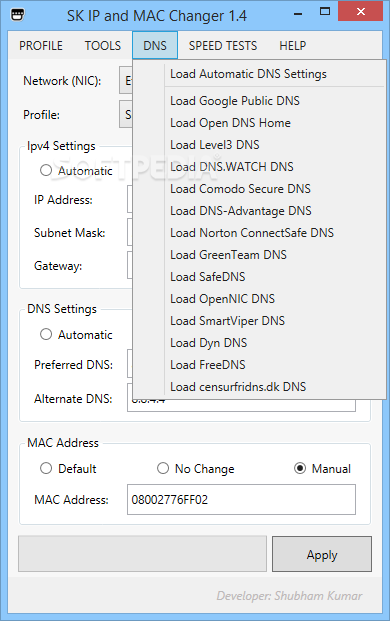This screenshot has height=621, width=390.
Task: Click the app icon in title bar
Action: [x=18, y=15]
